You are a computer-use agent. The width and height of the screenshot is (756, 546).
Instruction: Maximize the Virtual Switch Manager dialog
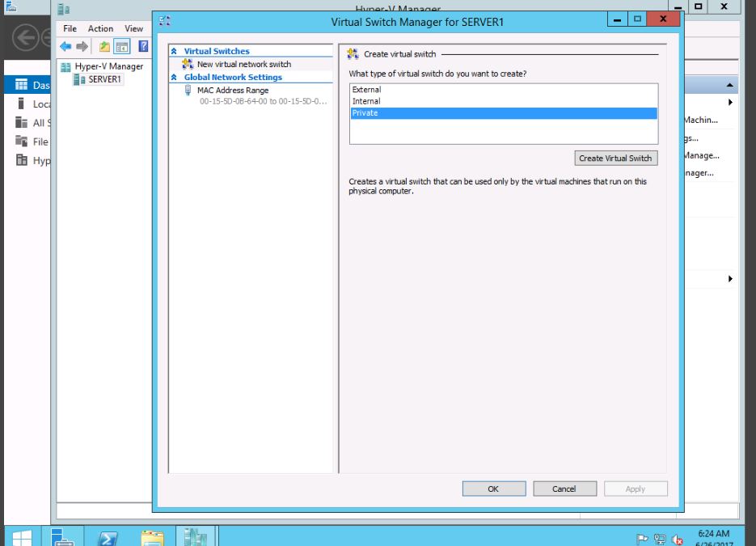click(637, 19)
